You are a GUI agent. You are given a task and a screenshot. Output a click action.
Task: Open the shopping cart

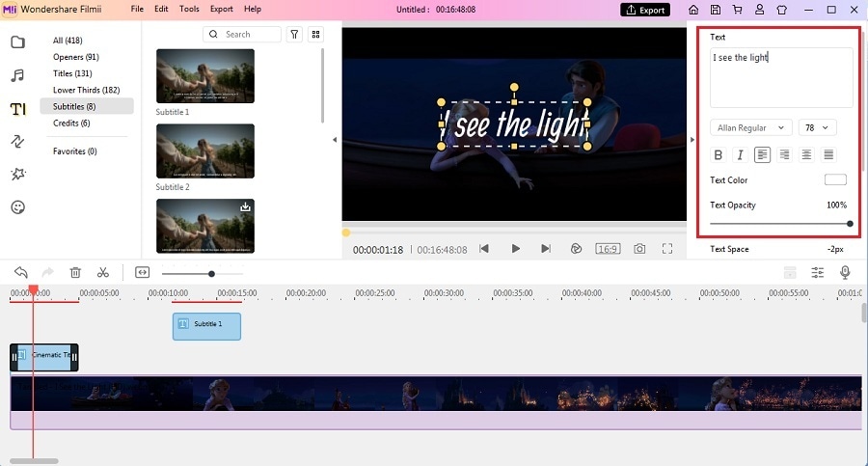(x=738, y=10)
